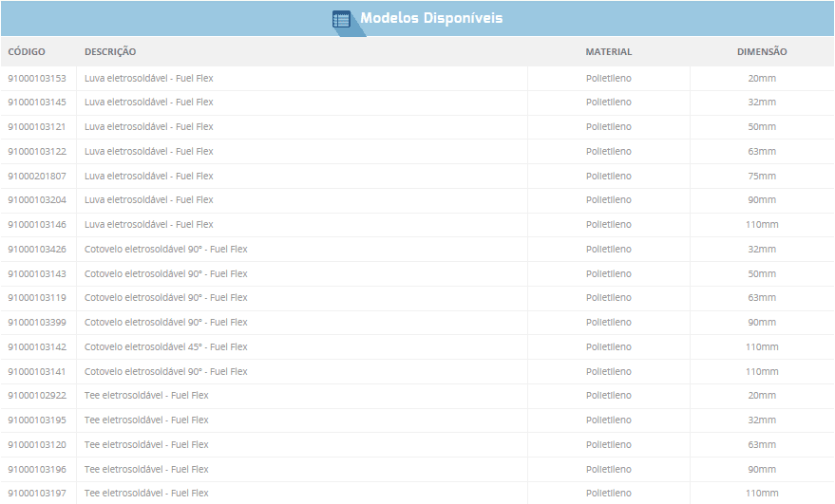
Task: Click Polietileno in the row for code 91000103141
Action: [x=608, y=372]
